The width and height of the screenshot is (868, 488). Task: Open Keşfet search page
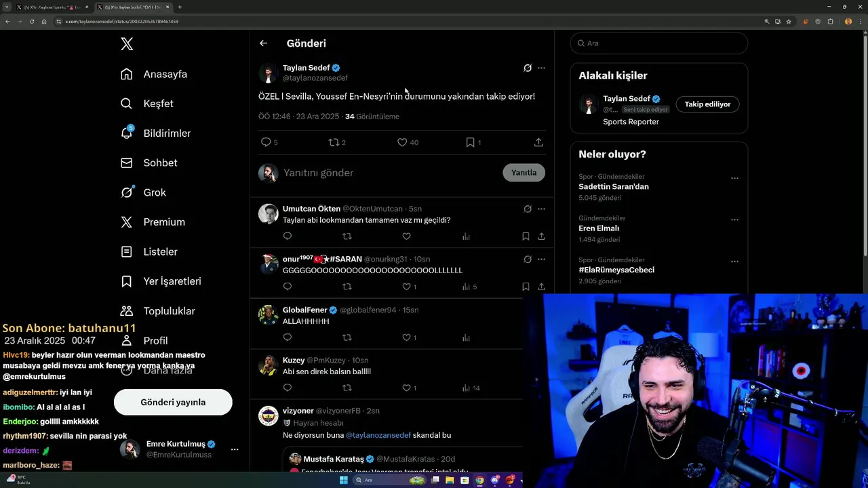[146, 104]
